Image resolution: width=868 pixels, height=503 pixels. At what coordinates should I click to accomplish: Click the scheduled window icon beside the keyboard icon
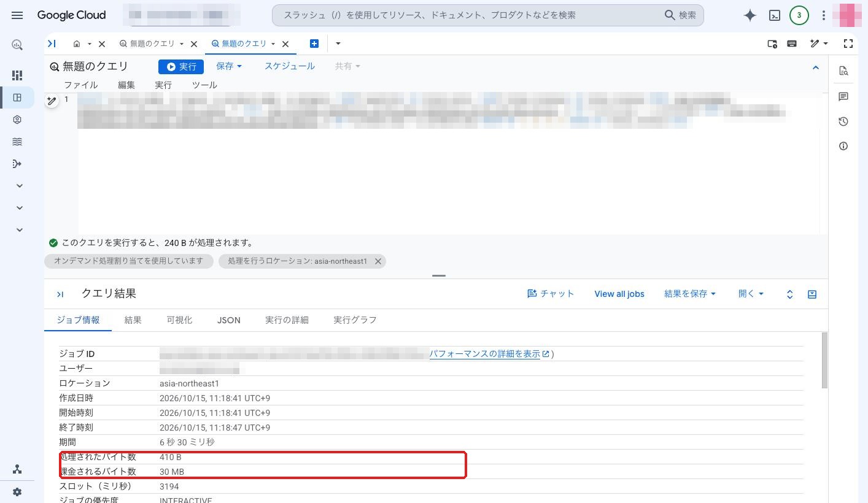[x=772, y=44]
